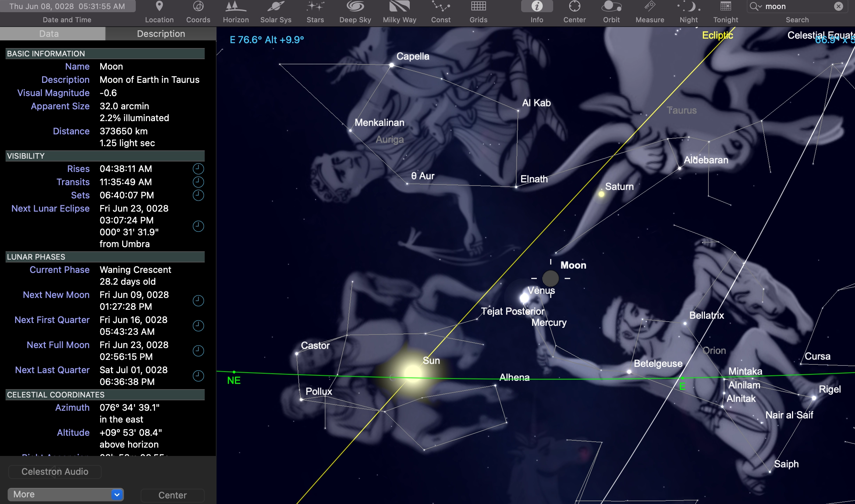Viewport: 855px width, 504px height.
Task: Click the Deep Sky galaxy icon
Action: coord(355,7)
